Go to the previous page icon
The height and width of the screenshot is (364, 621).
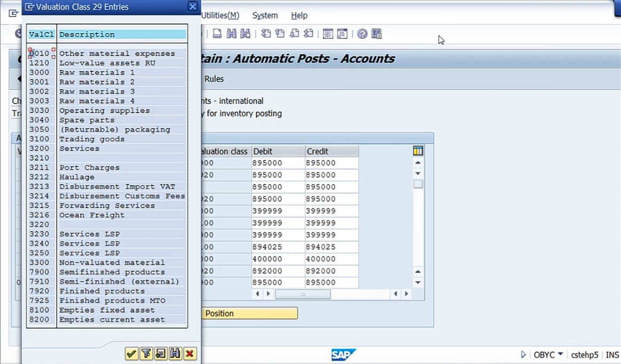click(280, 34)
